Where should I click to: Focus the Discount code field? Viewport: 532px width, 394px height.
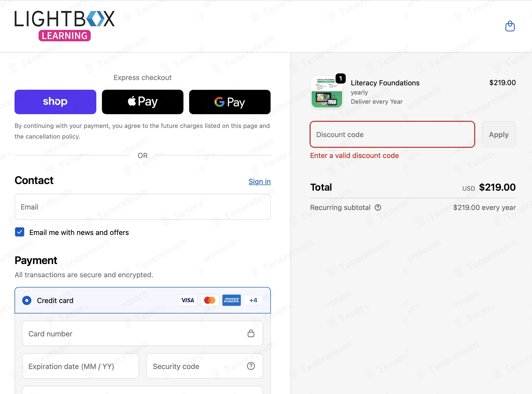[x=392, y=134]
